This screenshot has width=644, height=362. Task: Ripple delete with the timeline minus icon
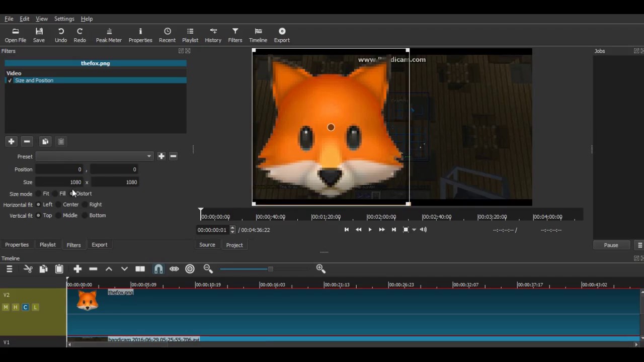93,269
